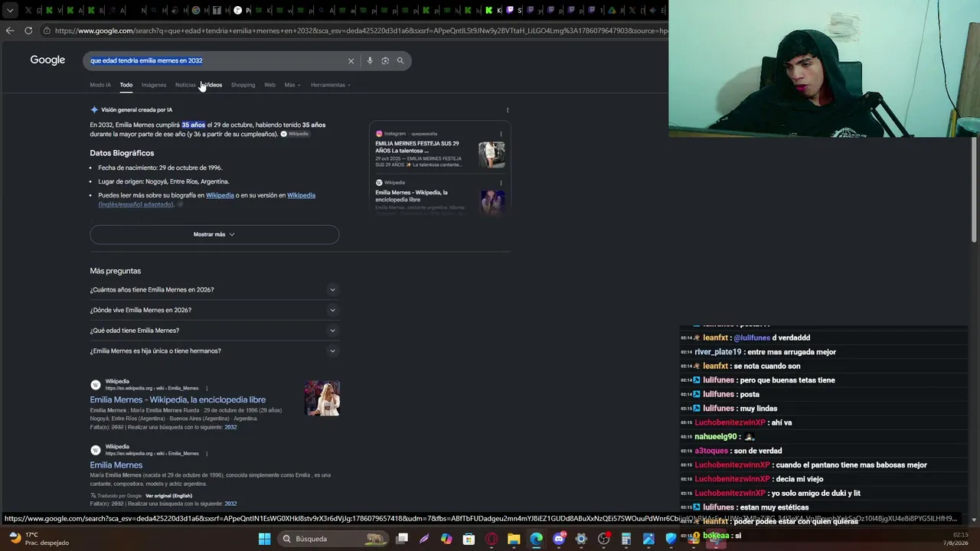Expand '¿Dónde vive Emilia Mernes en 2026?' question
Viewport: 980px width, 551px height.
(214, 310)
